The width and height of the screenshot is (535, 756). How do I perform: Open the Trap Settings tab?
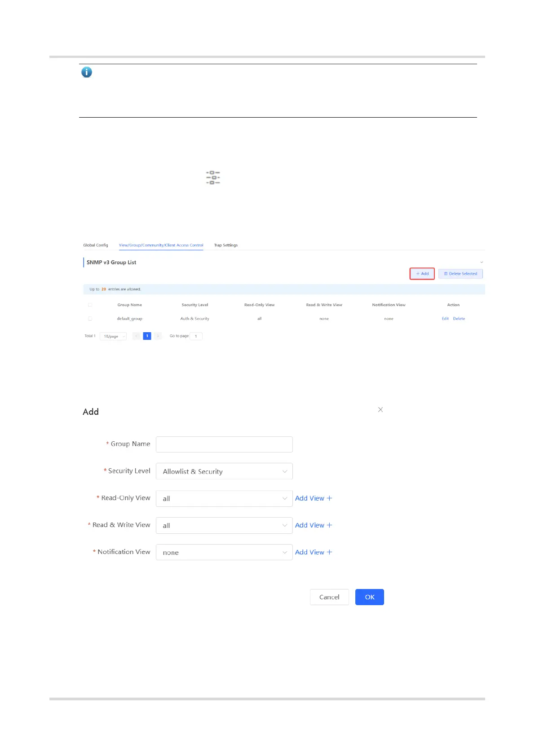coord(225,245)
